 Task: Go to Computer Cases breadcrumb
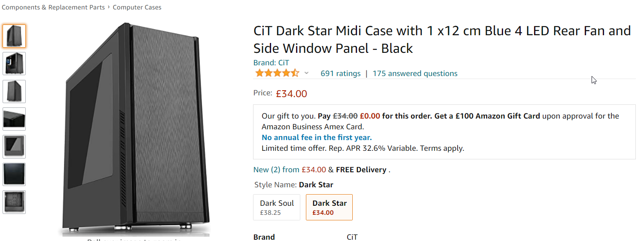[x=137, y=7]
